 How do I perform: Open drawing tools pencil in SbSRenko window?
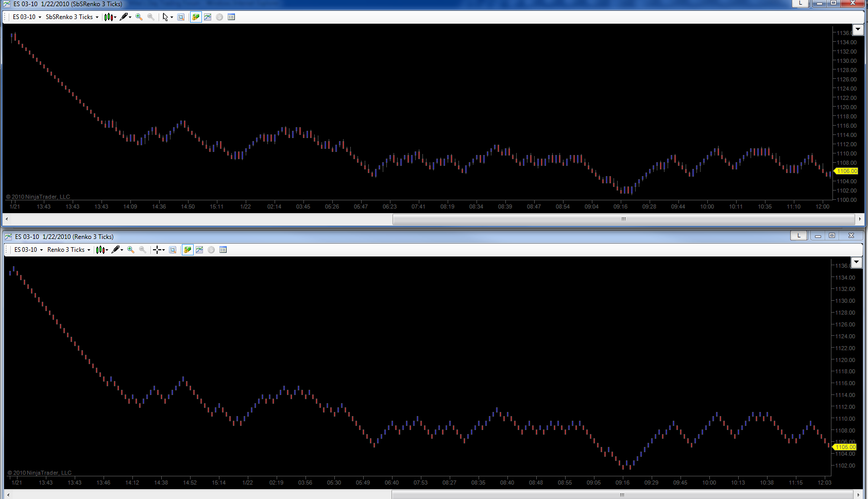coord(124,17)
